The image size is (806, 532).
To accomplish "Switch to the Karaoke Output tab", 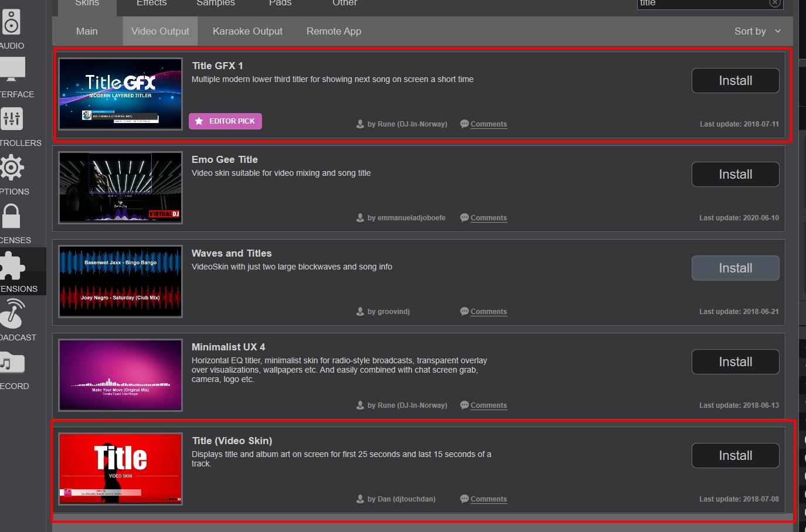I will (247, 31).
